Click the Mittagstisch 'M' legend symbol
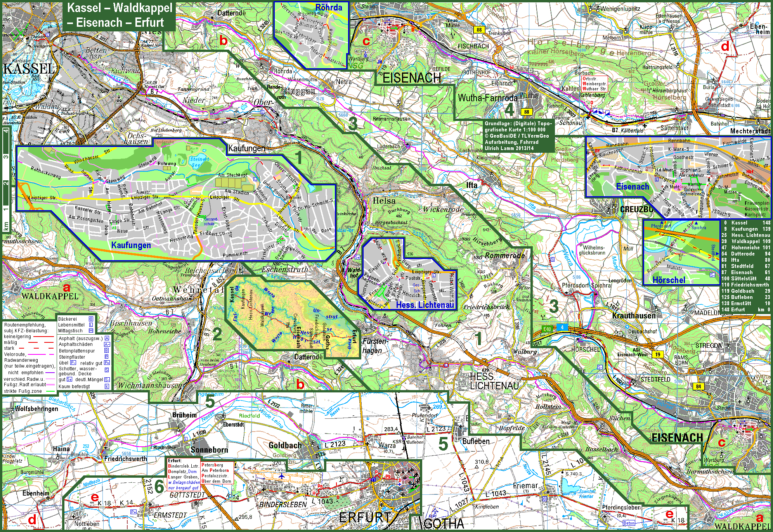Viewport: 773px width, 532px height. tap(91, 331)
